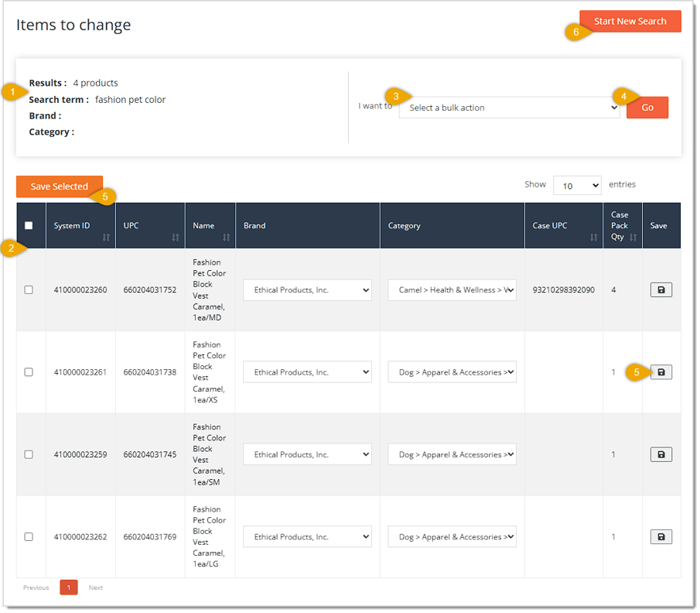
Task: Save row with System ID 410000023262
Action: tap(661, 536)
